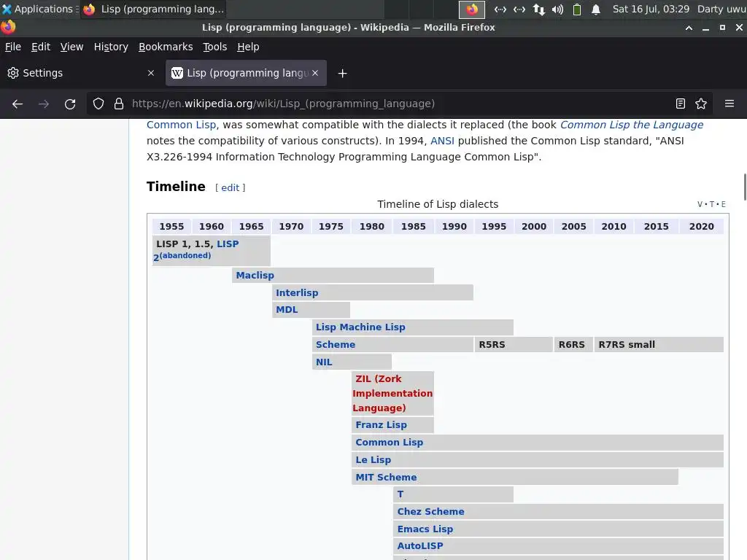The height and width of the screenshot is (560, 747).
Task: Click E to edit the timeline template
Action: [723, 204]
